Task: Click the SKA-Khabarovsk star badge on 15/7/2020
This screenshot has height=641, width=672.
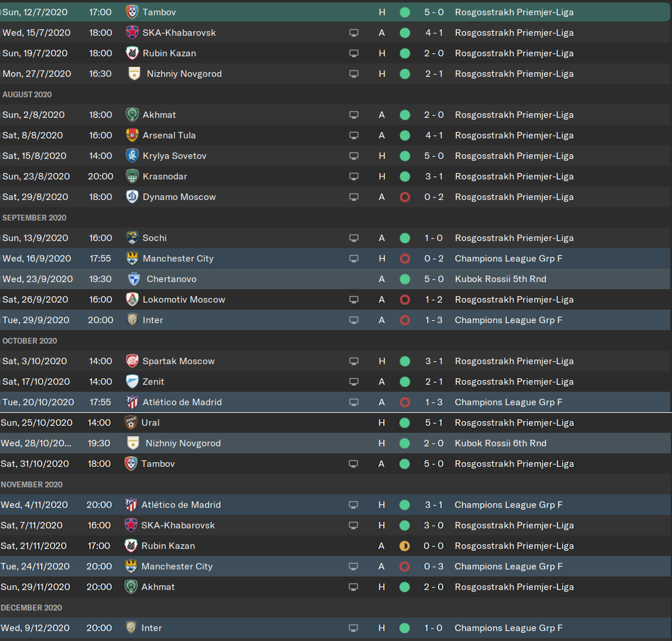Action: point(132,32)
